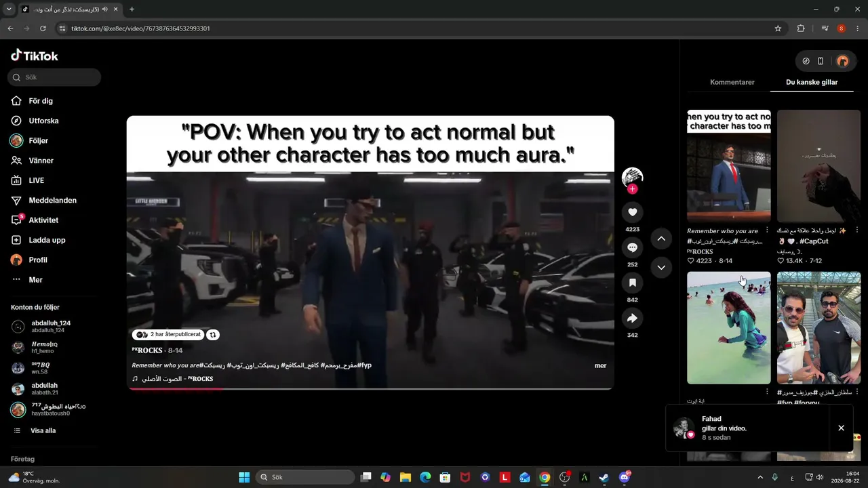Open Steam from the taskbar

[604, 477]
